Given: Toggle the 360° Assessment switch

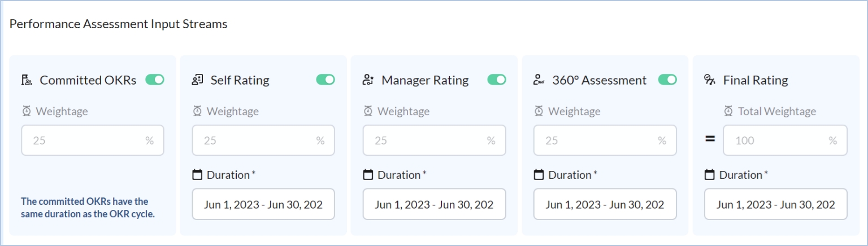Looking at the screenshot, I should click(x=667, y=80).
